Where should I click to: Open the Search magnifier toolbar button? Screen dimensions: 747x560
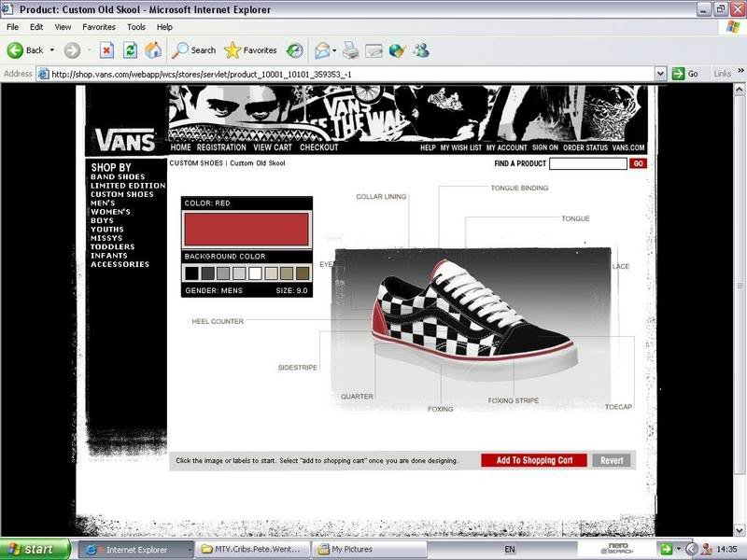point(194,50)
